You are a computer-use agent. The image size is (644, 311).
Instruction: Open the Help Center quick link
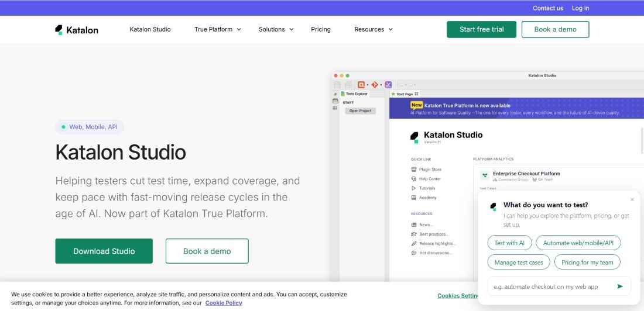click(430, 179)
